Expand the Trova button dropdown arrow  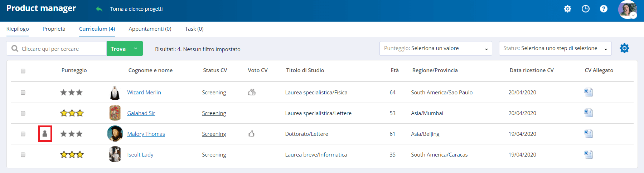(136, 49)
